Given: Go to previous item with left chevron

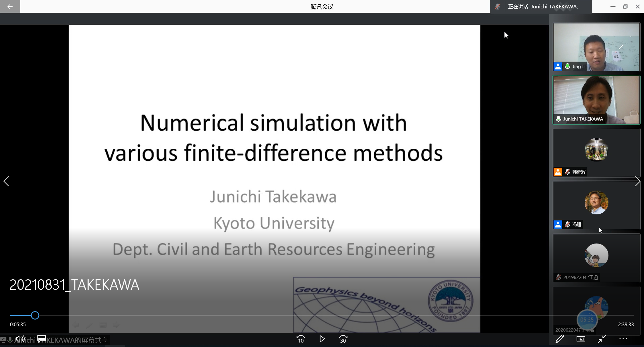Looking at the screenshot, I should click(6, 181).
